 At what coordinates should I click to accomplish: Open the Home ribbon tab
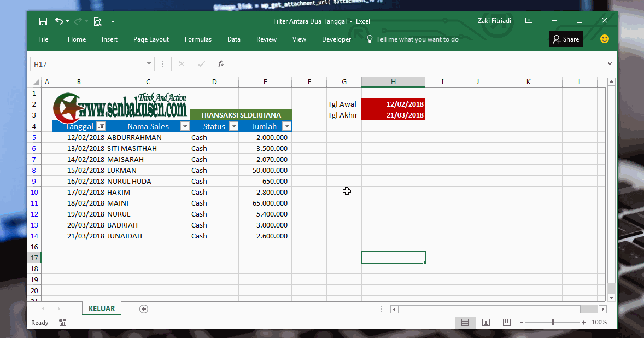[x=77, y=39]
